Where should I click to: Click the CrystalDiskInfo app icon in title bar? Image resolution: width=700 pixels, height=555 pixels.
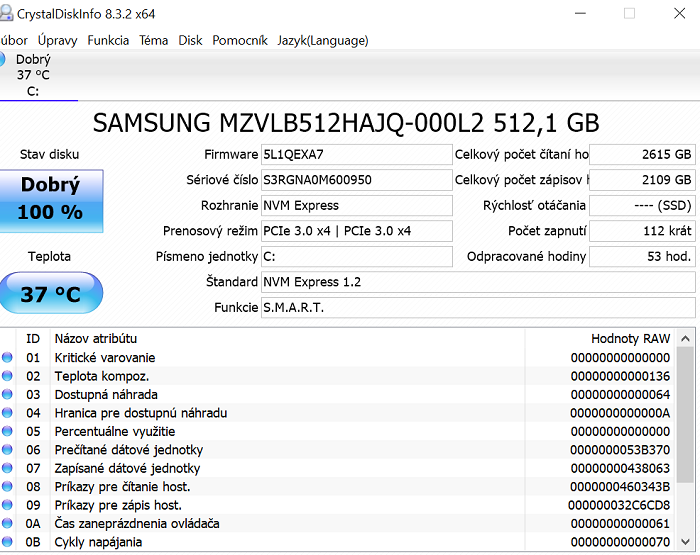click(x=6, y=13)
